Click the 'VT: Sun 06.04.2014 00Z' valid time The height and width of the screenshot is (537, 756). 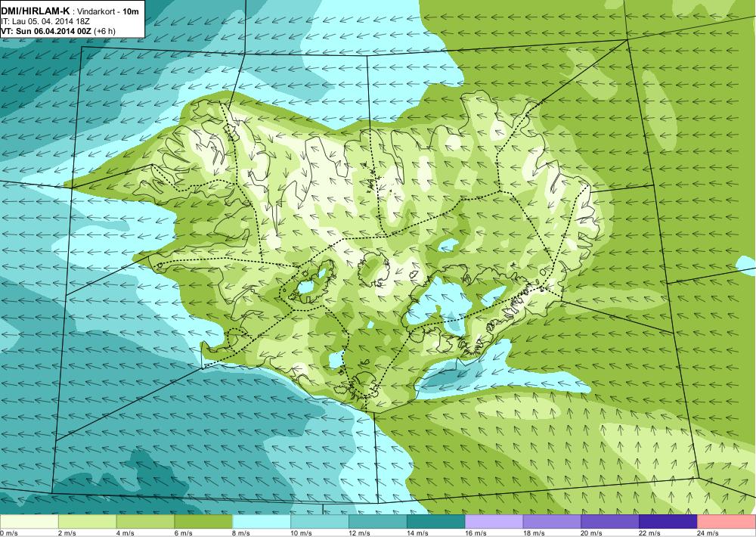pyautogui.click(x=46, y=31)
